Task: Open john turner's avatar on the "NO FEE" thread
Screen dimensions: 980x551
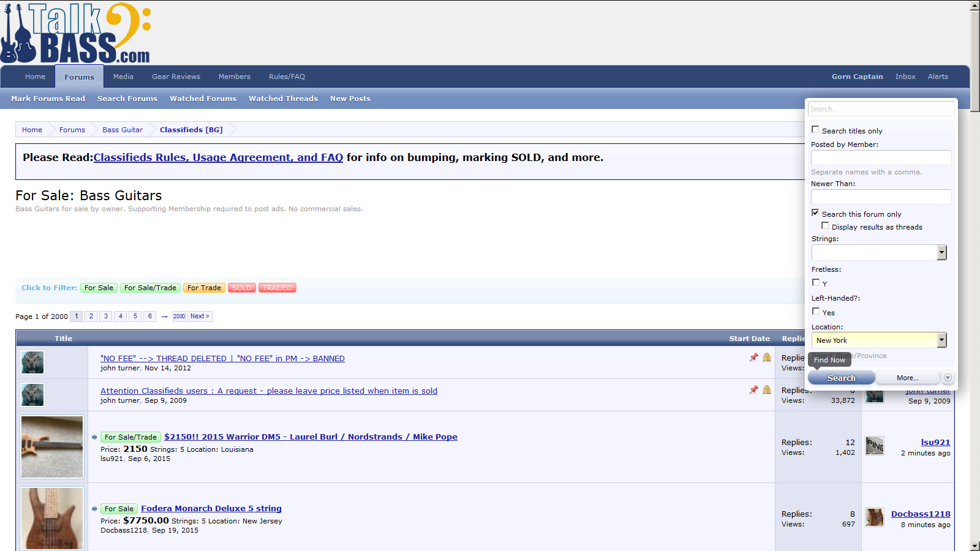Action: (32, 362)
